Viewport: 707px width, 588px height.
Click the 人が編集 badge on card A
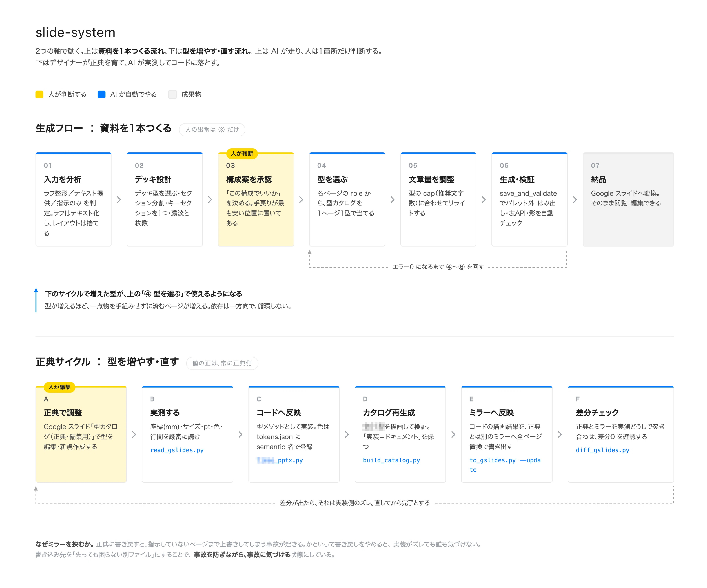[x=60, y=387]
